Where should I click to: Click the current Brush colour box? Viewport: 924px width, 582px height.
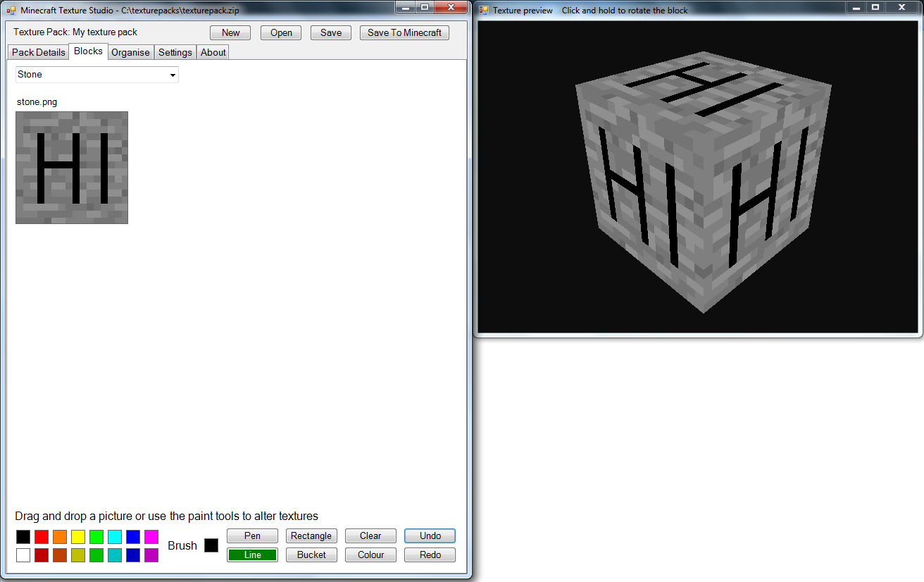pyautogui.click(x=211, y=545)
